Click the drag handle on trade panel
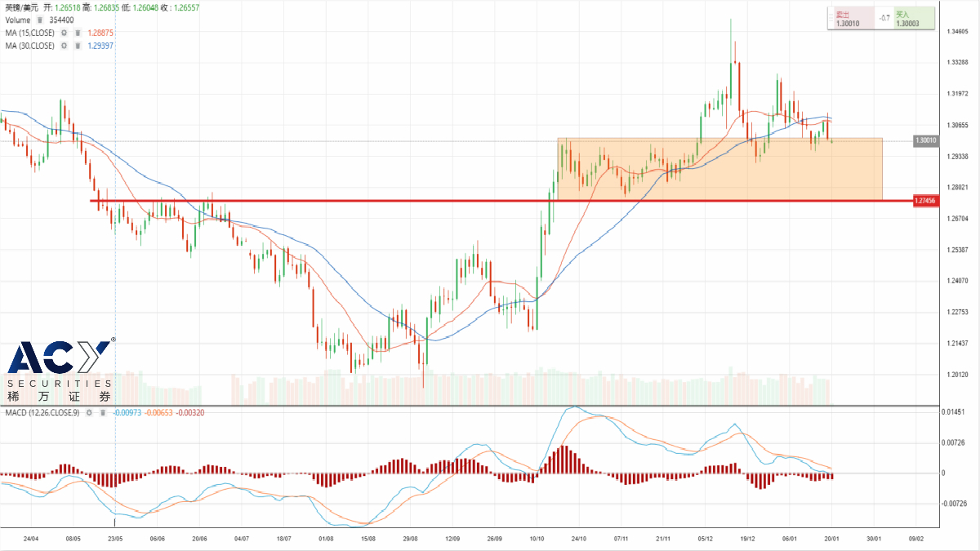This screenshot has height=551, width=980. coord(830,18)
